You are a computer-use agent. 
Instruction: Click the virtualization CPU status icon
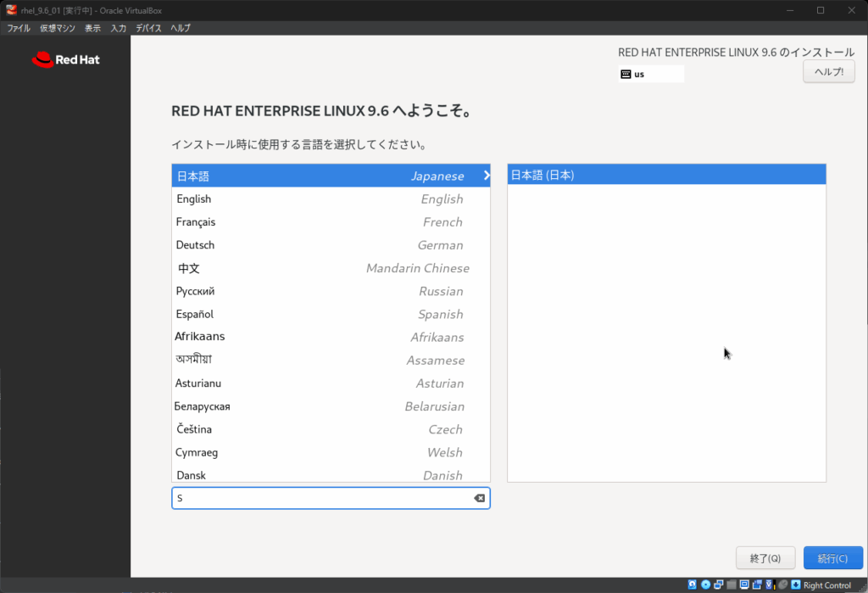[x=770, y=585]
